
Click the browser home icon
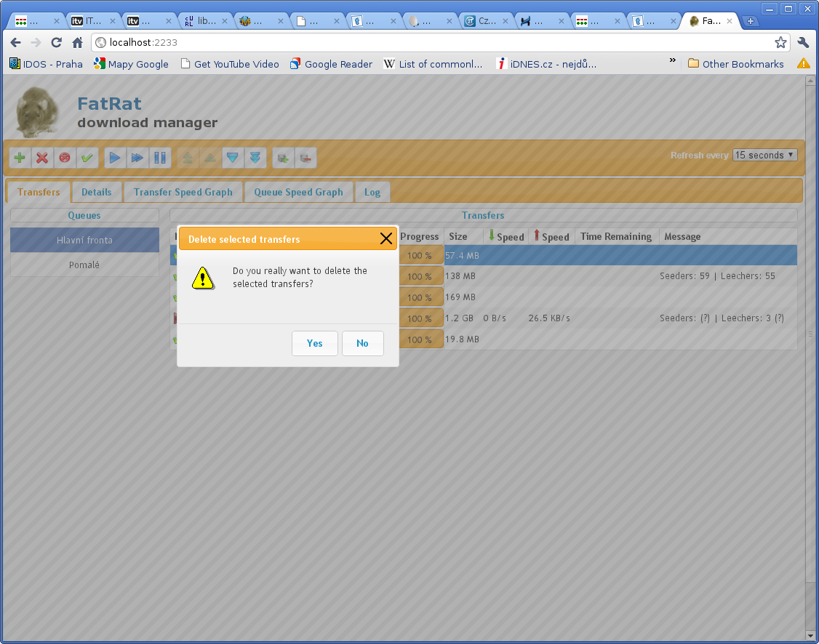coord(77,43)
